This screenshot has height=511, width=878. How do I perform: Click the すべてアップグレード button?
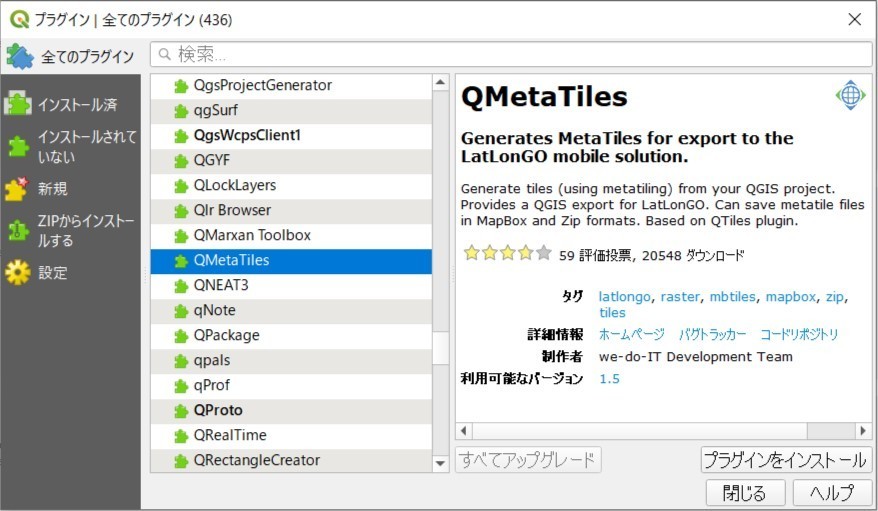528,460
